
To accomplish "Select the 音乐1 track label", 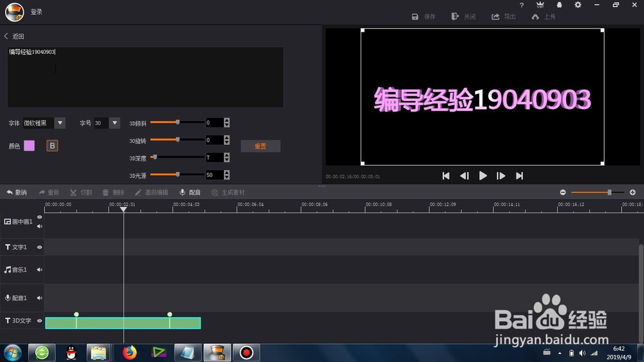I will pos(15,269).
